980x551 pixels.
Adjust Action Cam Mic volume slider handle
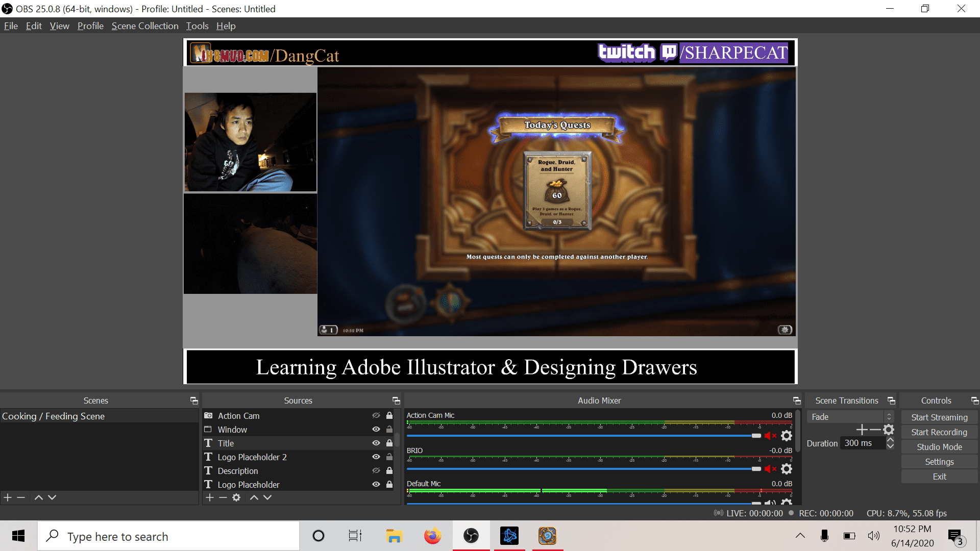point(756,436)
